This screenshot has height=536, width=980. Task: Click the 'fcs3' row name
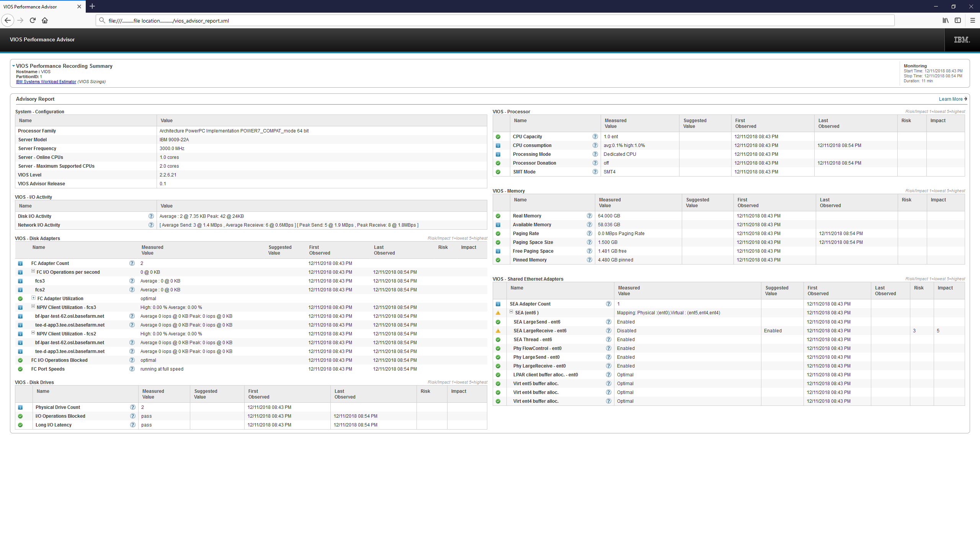pos(40,281)
